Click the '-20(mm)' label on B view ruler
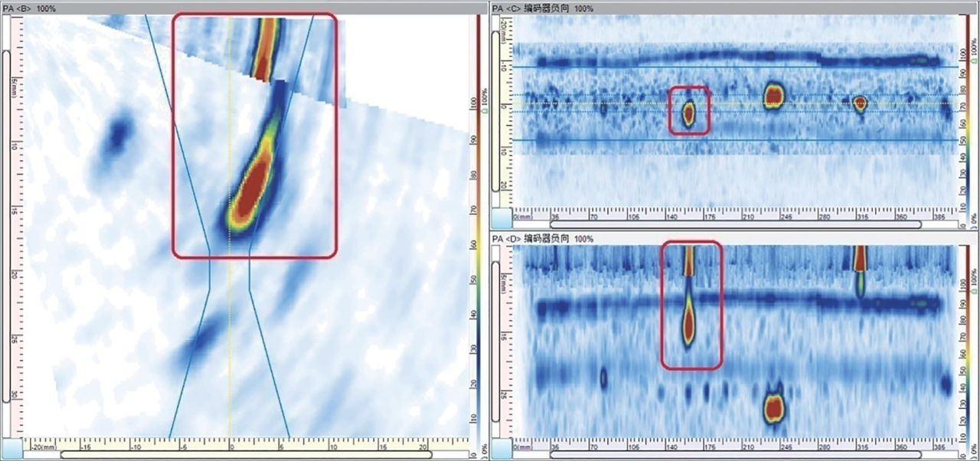 tap(42, 446)
